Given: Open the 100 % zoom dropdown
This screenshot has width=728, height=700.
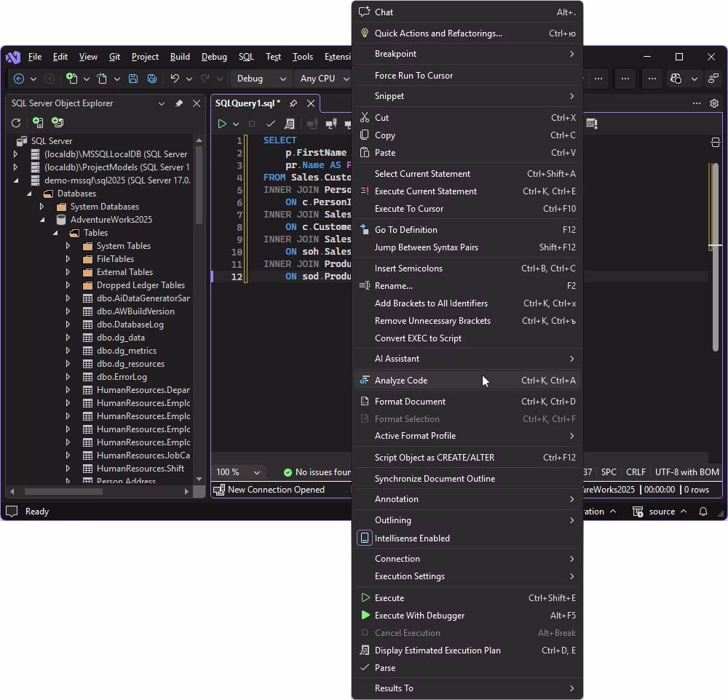Looking at the screenshot, I should [x=239, y=472].
